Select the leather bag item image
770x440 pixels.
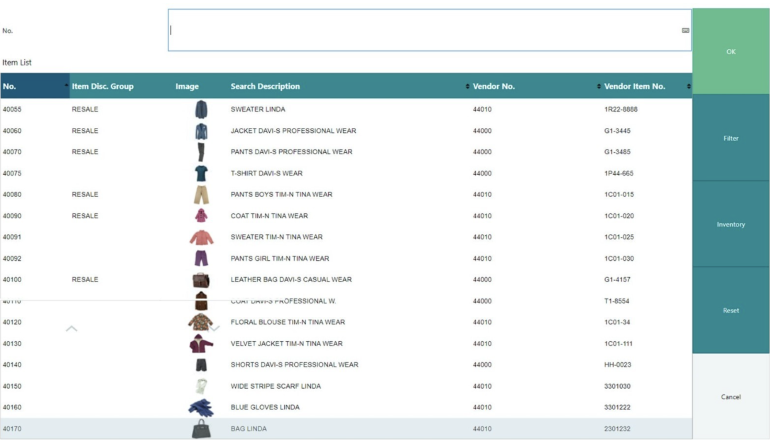click(201, 280)
